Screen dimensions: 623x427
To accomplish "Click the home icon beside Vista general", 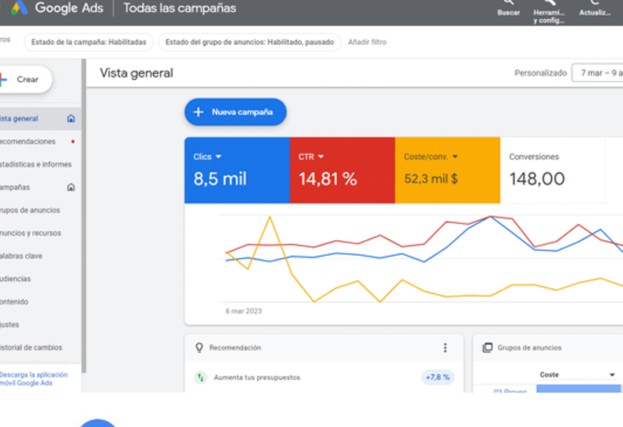I will tap(71, 118).
